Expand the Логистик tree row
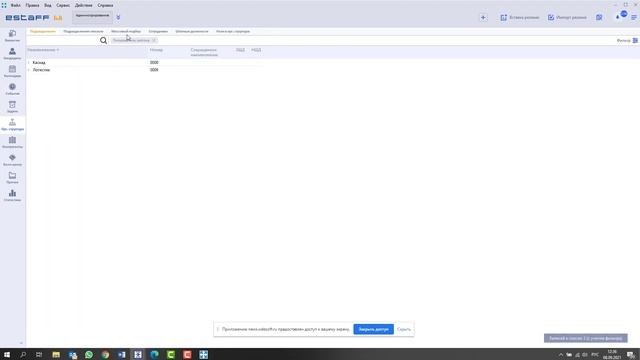Image resolution: width=640 pixels, height=360 pixels. [29, 70]
